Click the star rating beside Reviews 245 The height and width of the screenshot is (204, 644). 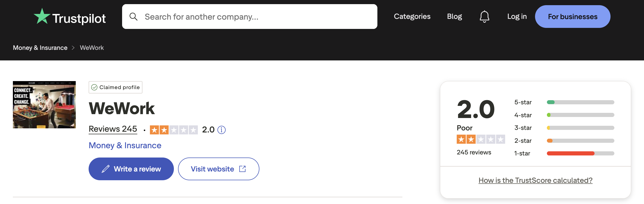pos(174,130)
